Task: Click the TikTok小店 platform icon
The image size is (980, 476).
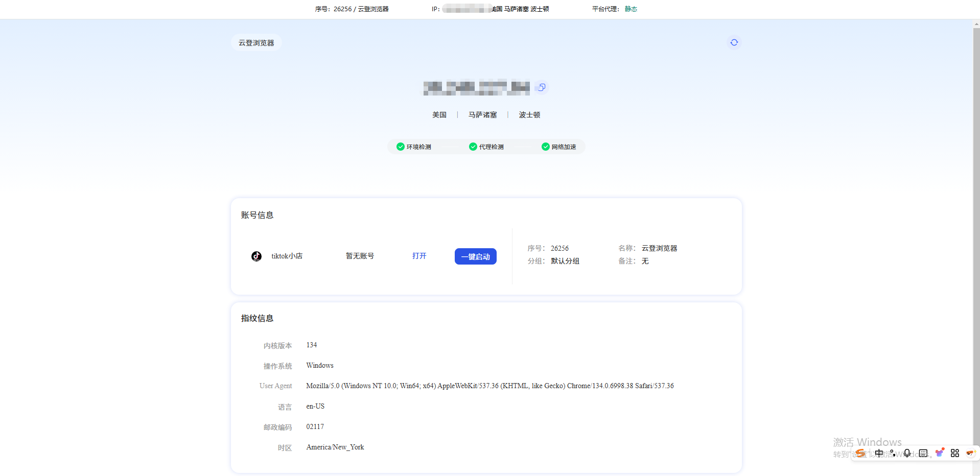Action: click(x=256, y=256)
